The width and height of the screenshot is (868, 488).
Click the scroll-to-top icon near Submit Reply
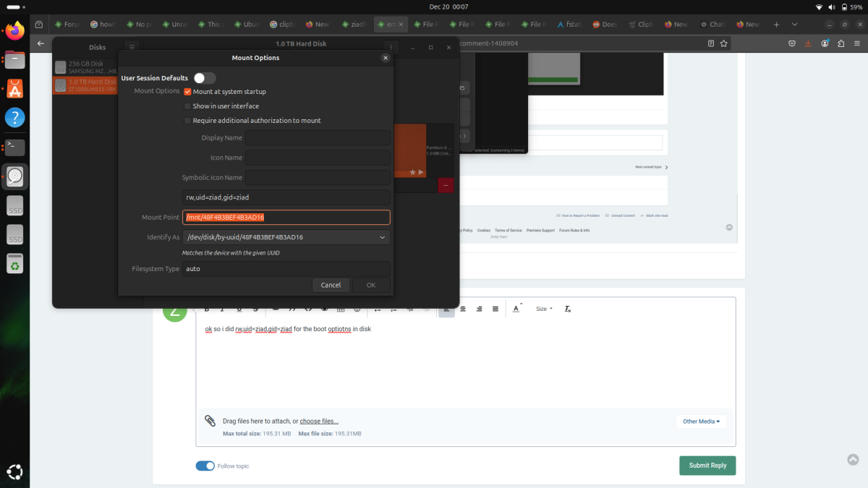tap(853, 459)
